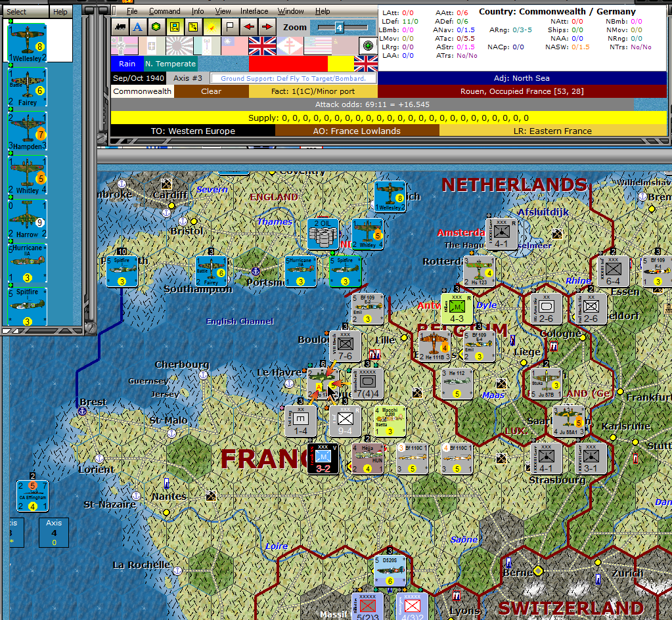Click the Ground Support phase status field
The height and width of the screenshot is (620, 672).
coord(293,78)
